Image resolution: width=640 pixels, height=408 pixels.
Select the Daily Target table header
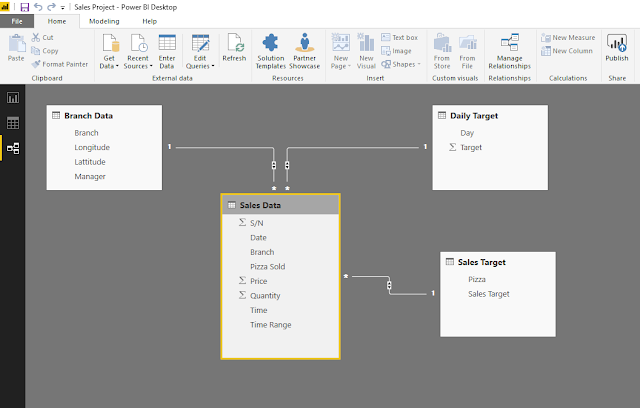(490, 115)
